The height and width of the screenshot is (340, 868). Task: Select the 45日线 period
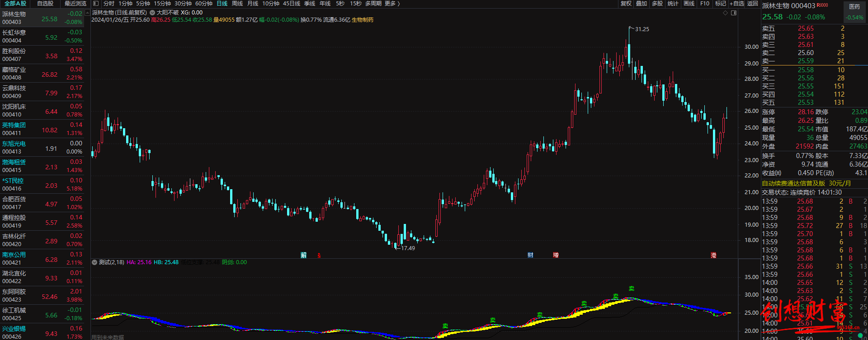(x=292, y=4)
